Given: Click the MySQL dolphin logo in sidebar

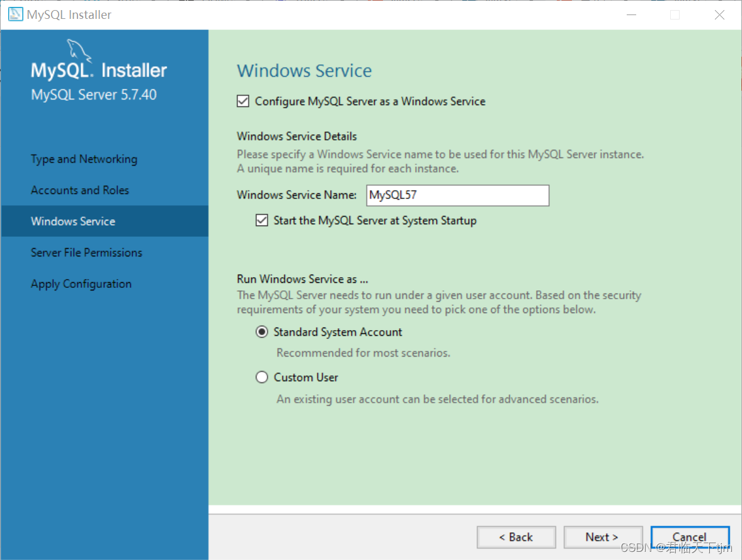Looking at the screenshot, I should pos(79,51).
